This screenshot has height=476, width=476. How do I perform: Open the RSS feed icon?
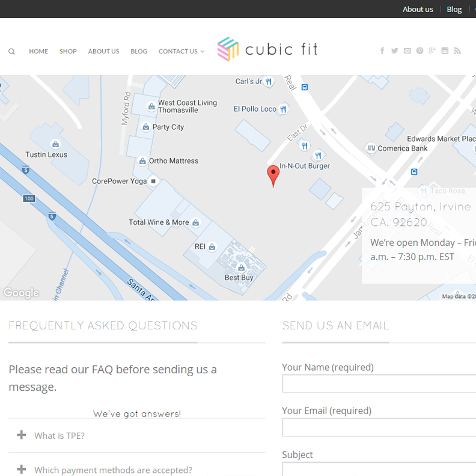click(457, 50)
